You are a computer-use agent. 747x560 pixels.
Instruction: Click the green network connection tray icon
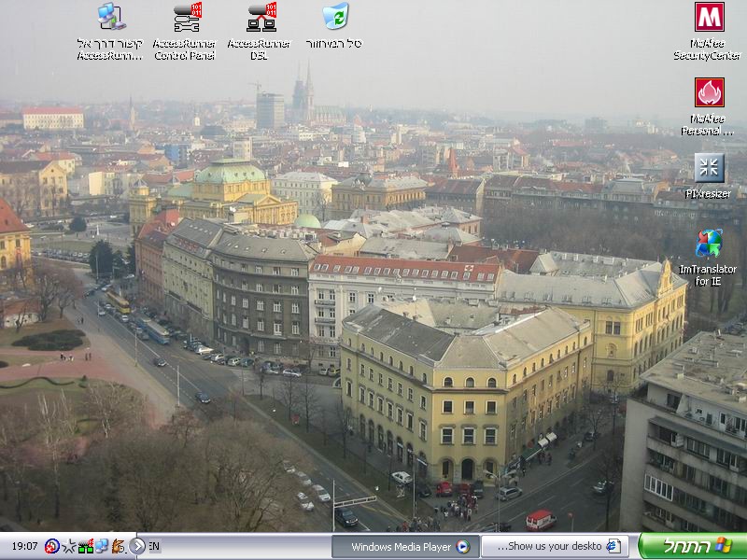coord(85,547)
